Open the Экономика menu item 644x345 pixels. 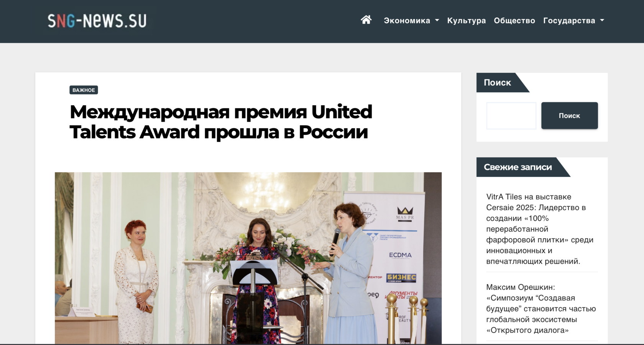tap(407, 21)
